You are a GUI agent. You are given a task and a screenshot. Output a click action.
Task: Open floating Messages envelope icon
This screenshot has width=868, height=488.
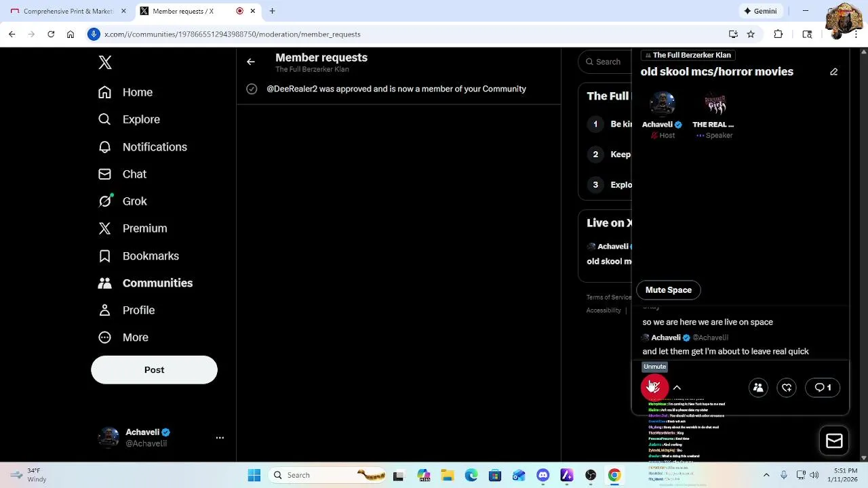pyautogui.click(x=834, y=441)
